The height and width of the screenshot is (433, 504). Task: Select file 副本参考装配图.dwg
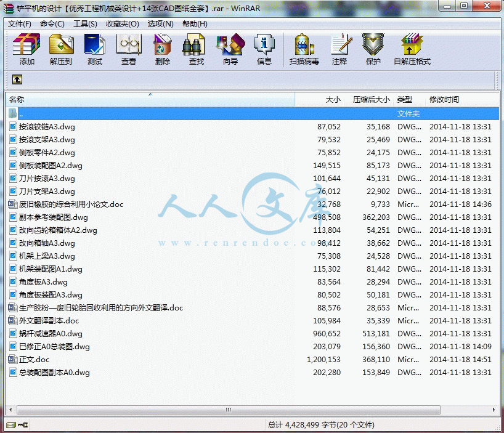tap(54, 217)
